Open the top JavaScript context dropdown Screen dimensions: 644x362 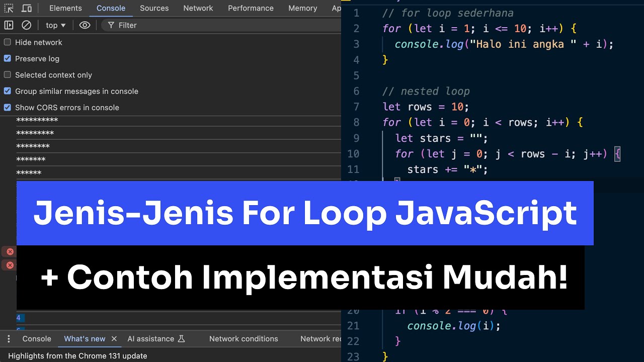(55, 25)
